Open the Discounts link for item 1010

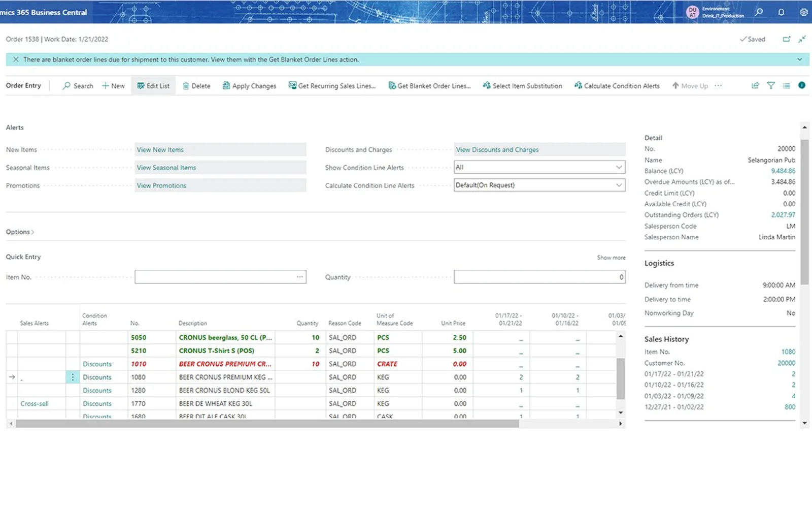pos(97,364)
